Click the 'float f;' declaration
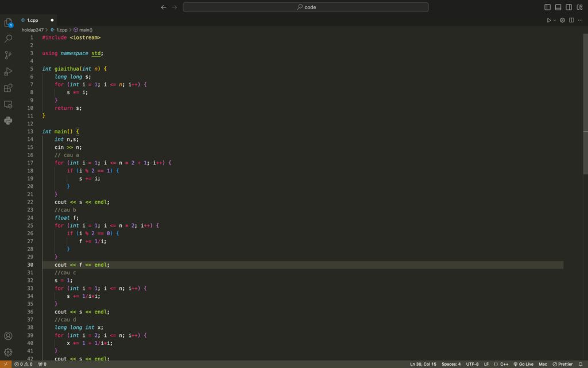Screen dimensions: 588x368 click(67, 218)
